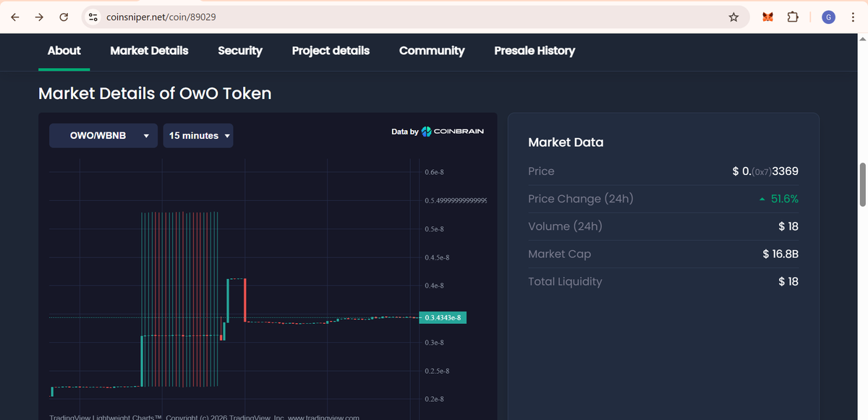Click the Coinbrain logo
The image size is (868, 420).
pyautogui.click(x=453, y=132)
